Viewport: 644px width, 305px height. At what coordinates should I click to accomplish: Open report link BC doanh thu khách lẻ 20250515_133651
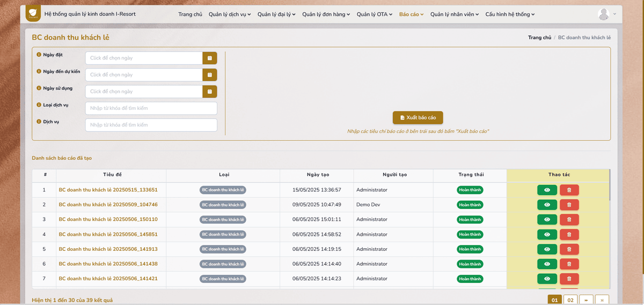(x=108, y=190)
